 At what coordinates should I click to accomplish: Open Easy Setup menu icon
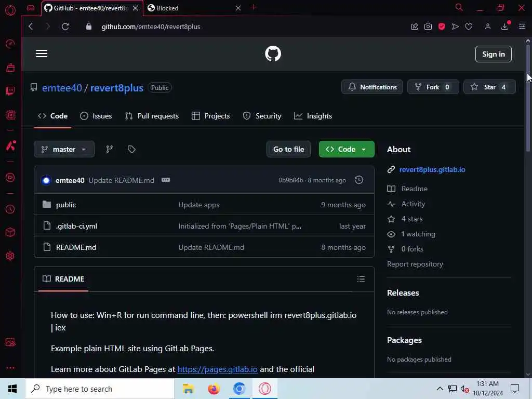(522, 26)
